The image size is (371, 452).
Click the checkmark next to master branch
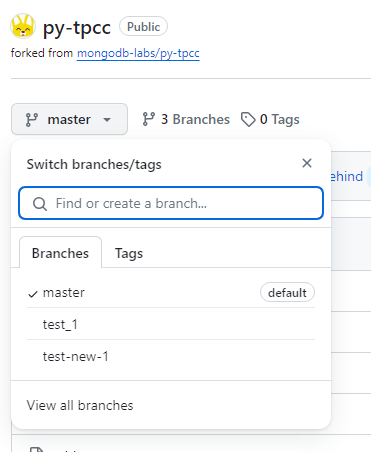[33, 294]
